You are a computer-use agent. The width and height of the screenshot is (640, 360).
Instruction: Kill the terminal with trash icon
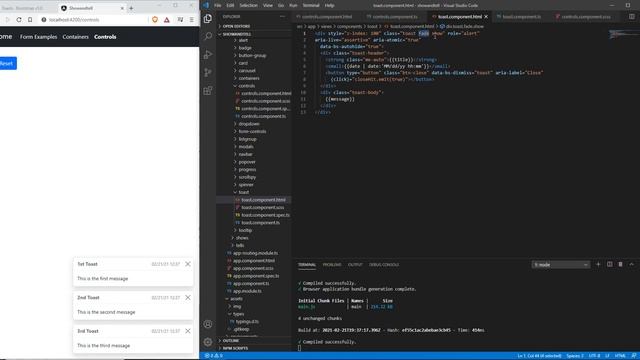tap(620, 264)
